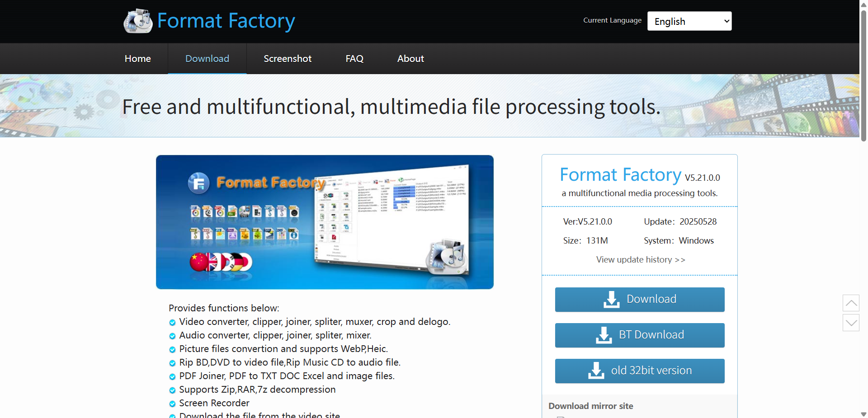Click the page vertical scrollbar
This screenshot has height=418, width=868.
pos(863,77)
